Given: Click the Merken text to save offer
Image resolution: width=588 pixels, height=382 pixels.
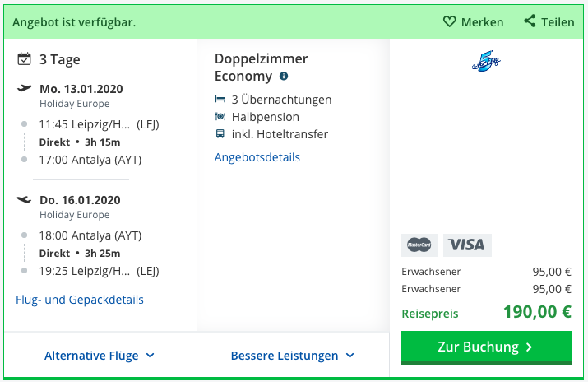Looking at the screenshot, I should point(482,22).
